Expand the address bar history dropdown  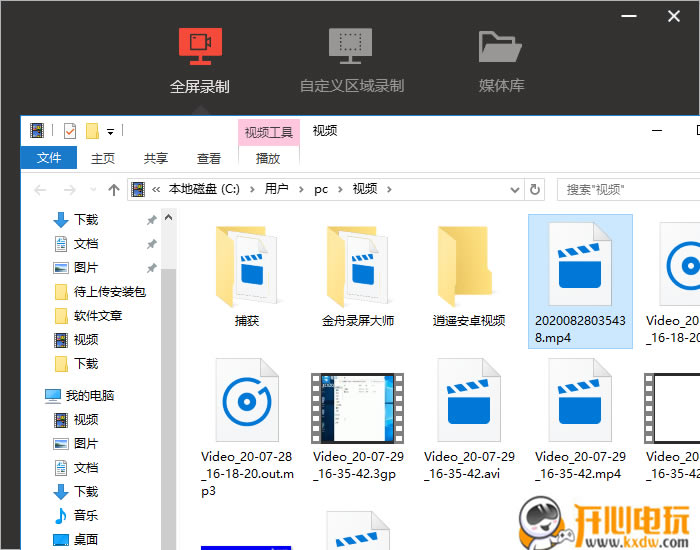pos(516,189)
